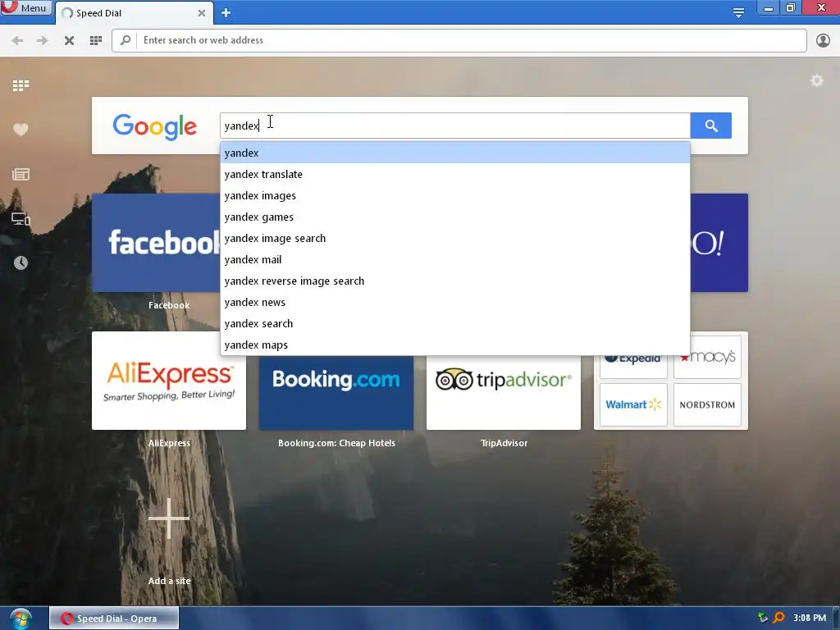Open synced tabs devices icon in sidebar
840x630 pixels.
click(21, 218)
